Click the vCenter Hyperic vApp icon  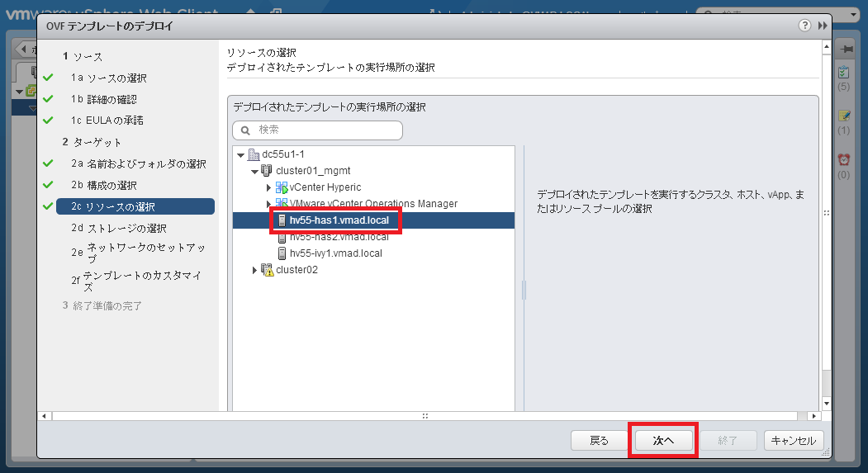[x=282, y=187]
